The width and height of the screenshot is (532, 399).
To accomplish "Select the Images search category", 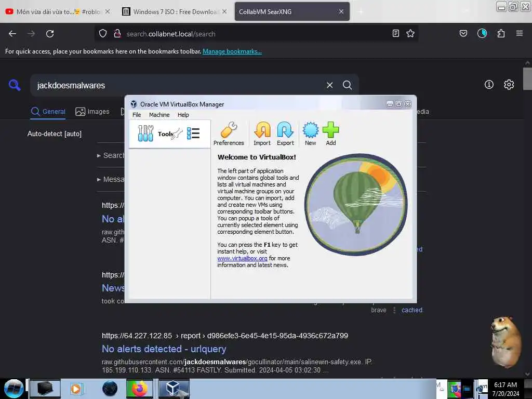I will click(x=92, y=111).
